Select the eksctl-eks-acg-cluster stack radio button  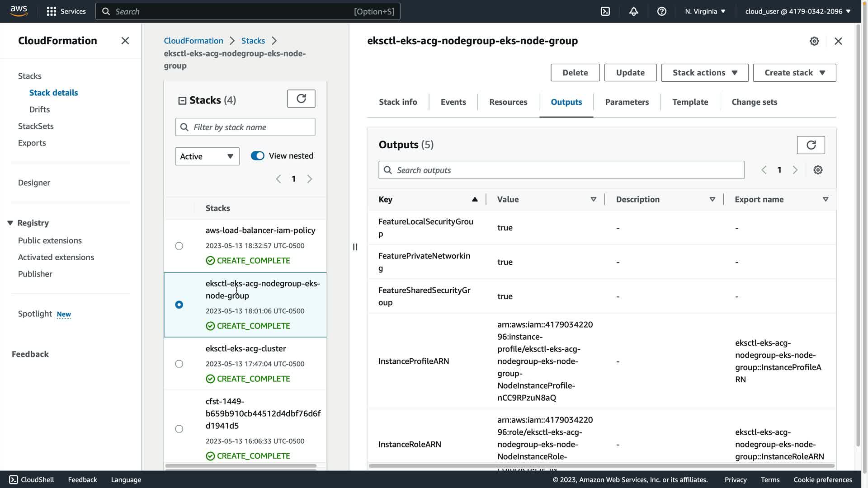click(179, 364)
